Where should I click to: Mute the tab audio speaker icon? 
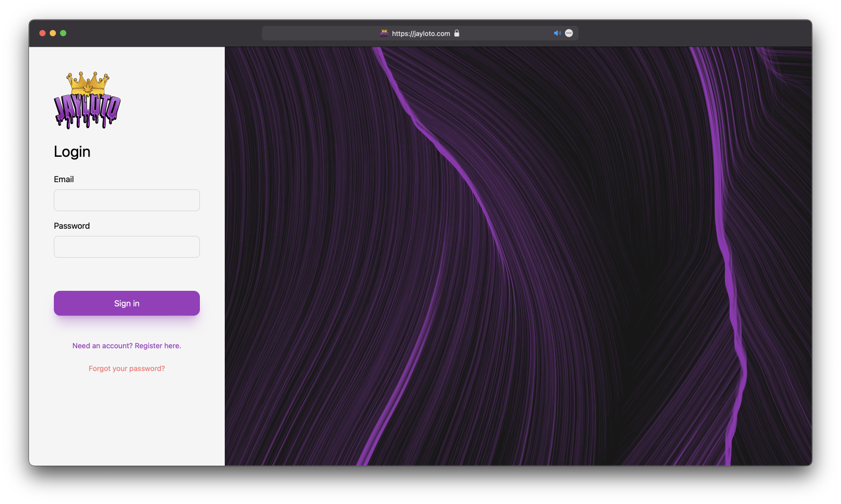tap(557, 33)
